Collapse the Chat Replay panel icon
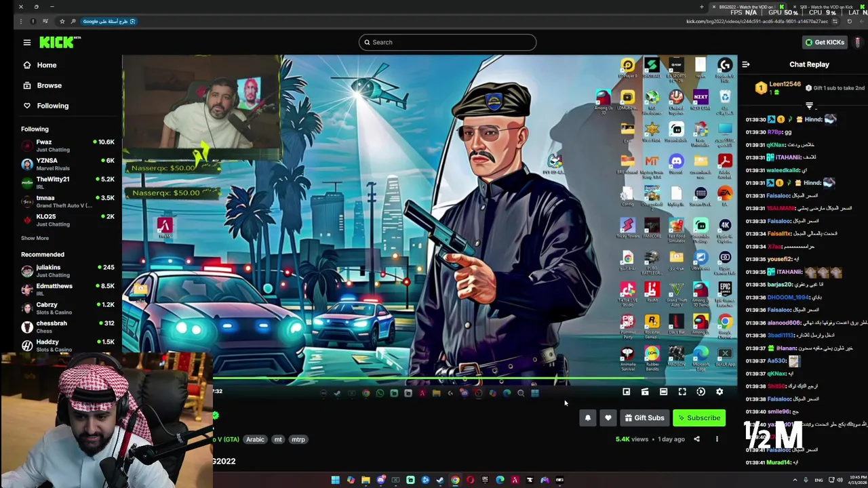Viewport: 868px width, 488px height. tap(746, 64)
